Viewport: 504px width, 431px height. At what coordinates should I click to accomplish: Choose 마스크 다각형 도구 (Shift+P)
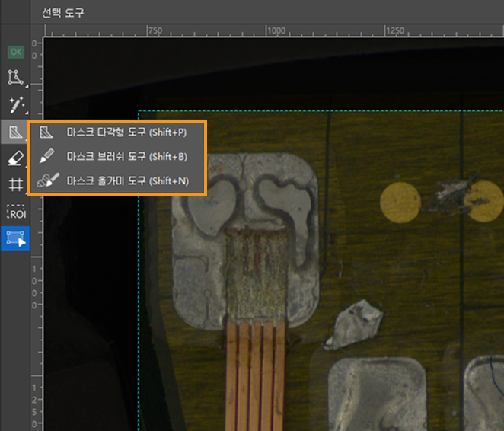pyautogui.click(x=118, y=132)
